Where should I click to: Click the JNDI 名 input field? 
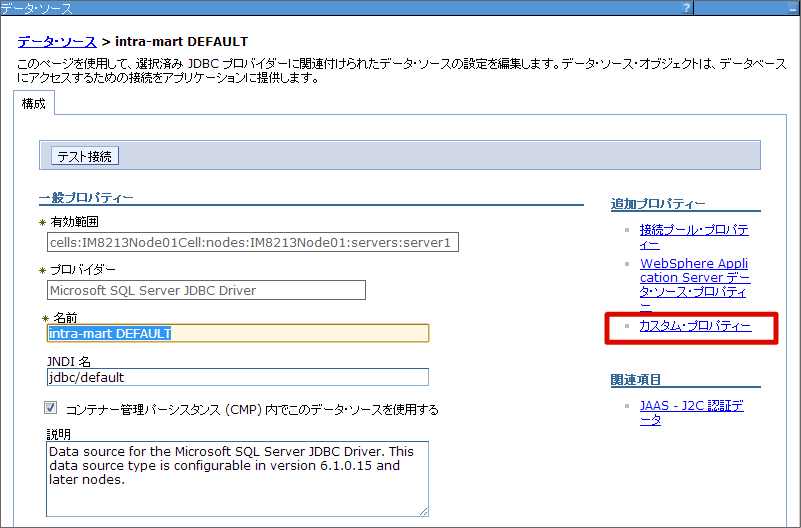(238, 377)
